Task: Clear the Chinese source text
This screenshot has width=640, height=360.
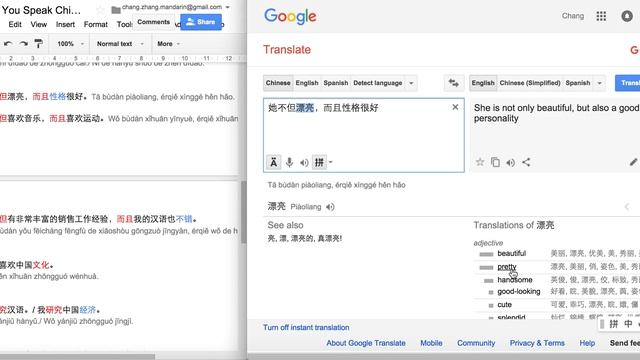Action: [455, 107]
